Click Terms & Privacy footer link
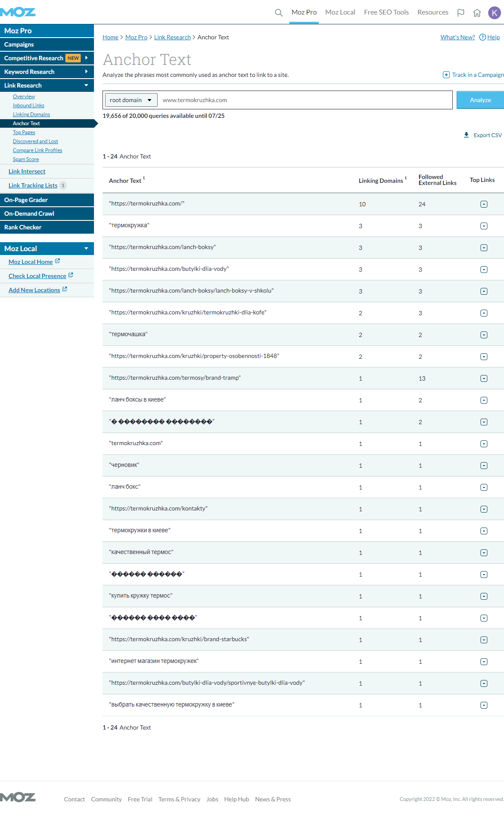This screenshot has width=504, height=821. coord(179,799)
